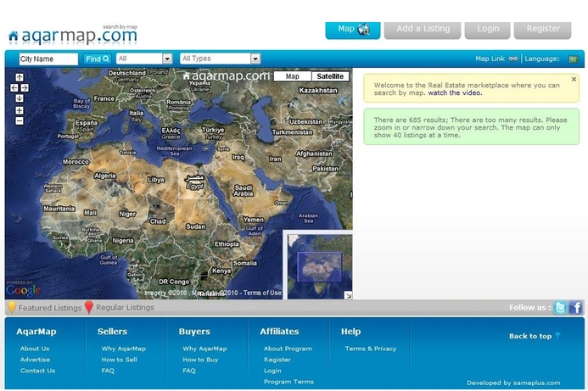Image resolution: width=588 pixels, height=391 pixels.
Task: Click Egypt label on the map
Action: (194, 182)
